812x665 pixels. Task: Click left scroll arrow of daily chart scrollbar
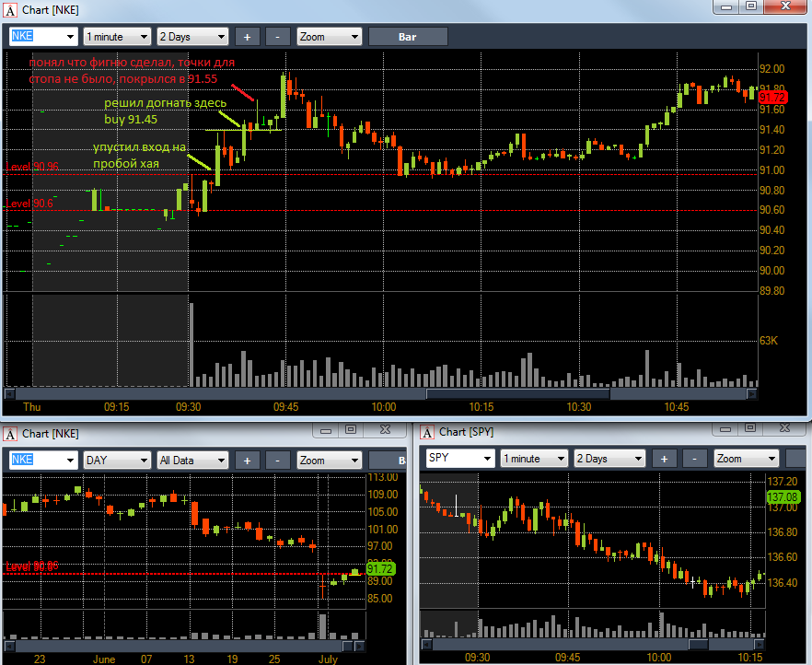pyautogui.click(x=9, y=646)
